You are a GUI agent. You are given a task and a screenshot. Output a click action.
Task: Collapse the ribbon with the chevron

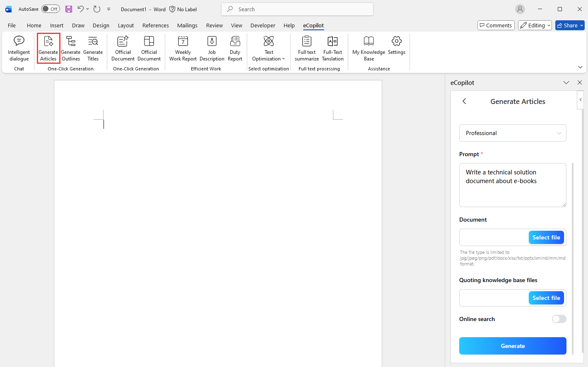[580, 67]
